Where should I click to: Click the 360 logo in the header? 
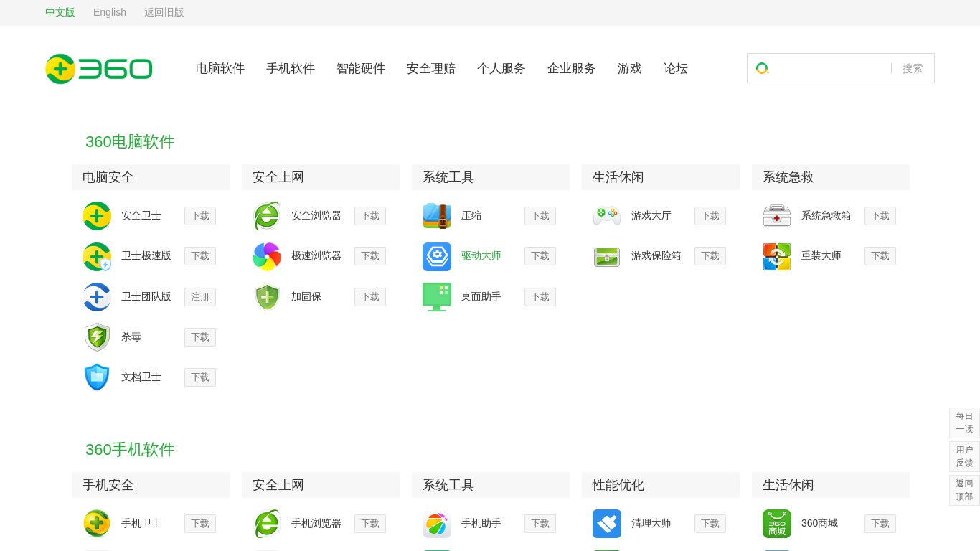(x=99, y=69)
